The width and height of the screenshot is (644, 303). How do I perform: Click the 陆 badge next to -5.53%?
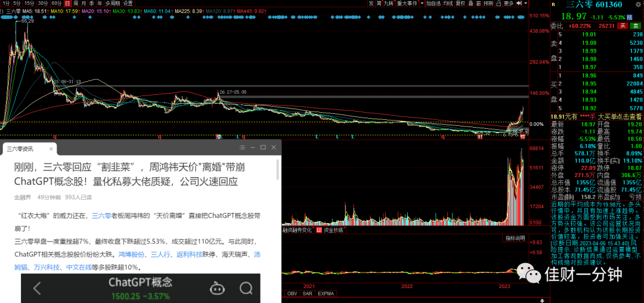tap(628, 17)
